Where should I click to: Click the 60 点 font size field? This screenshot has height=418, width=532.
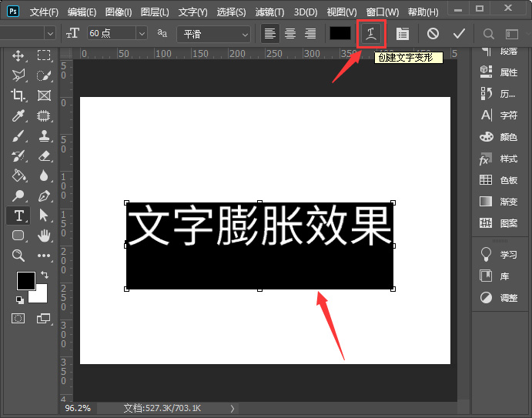tap(112, 33)
